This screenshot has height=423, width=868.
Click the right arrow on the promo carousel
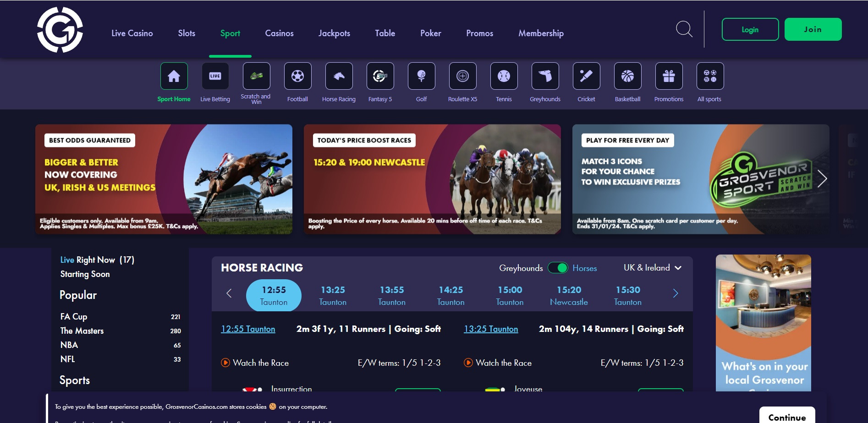tap(822, 180)
